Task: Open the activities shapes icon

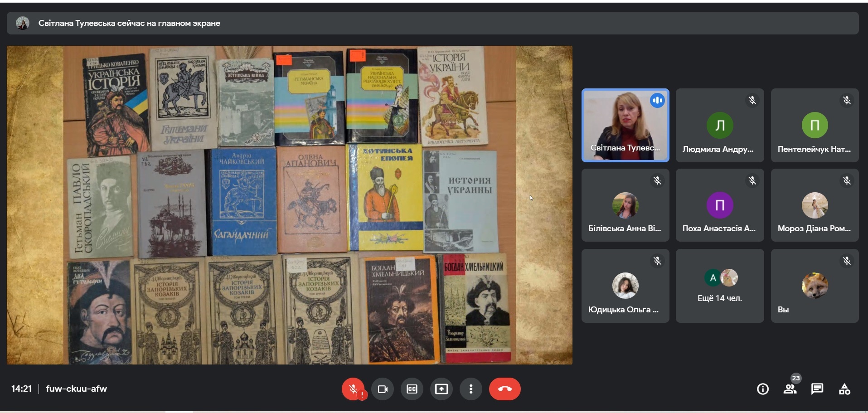Action: click(844, 389)
